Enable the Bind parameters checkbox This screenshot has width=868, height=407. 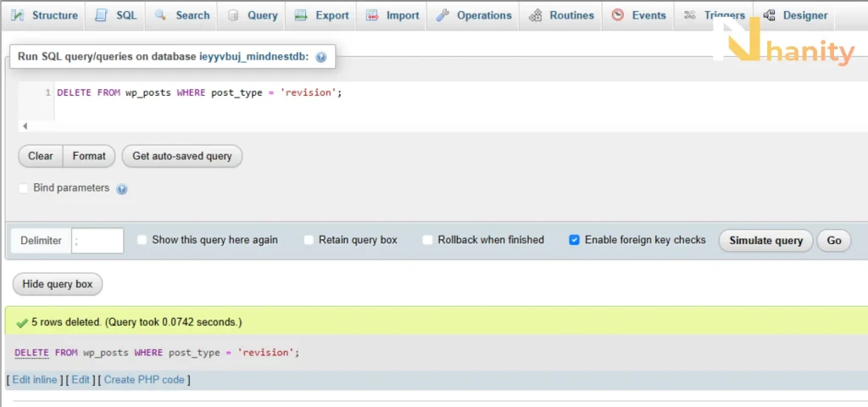(x=23, y=189)
